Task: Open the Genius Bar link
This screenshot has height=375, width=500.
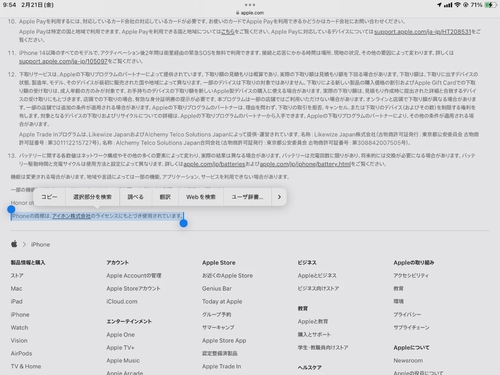Action: (217, 289)
